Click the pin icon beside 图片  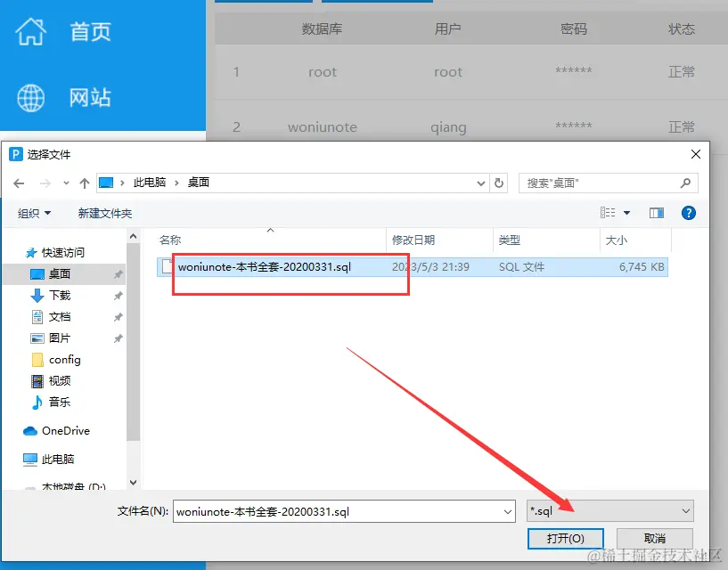pos(119,338)
